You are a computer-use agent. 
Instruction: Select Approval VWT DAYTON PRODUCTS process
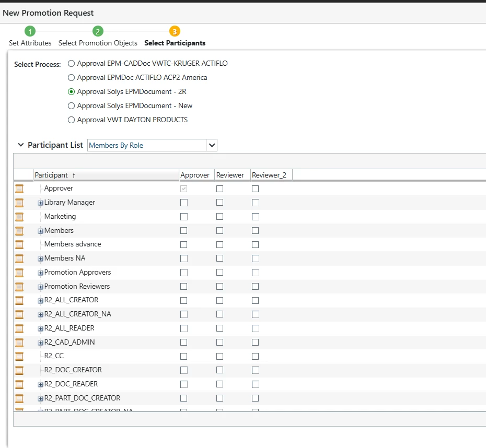(71, 120)
